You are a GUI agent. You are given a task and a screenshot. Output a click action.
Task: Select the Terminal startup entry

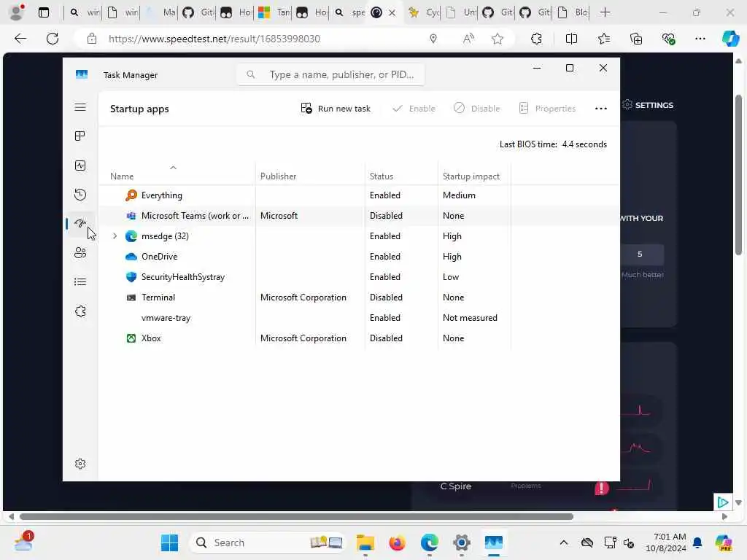coord(158,297)
